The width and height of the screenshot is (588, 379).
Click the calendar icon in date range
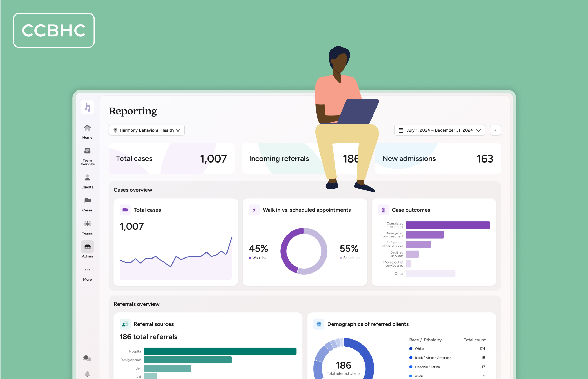tap(401, 130)
